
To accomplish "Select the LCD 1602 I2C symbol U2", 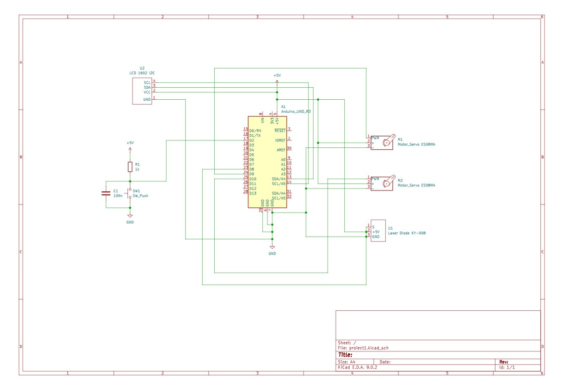I will [142, 90].
